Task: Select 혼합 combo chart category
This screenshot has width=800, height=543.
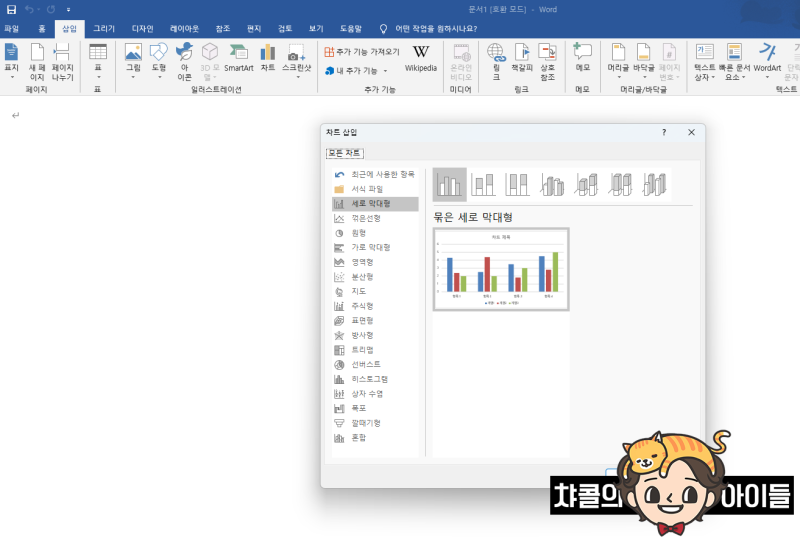Action: point(375,438)
